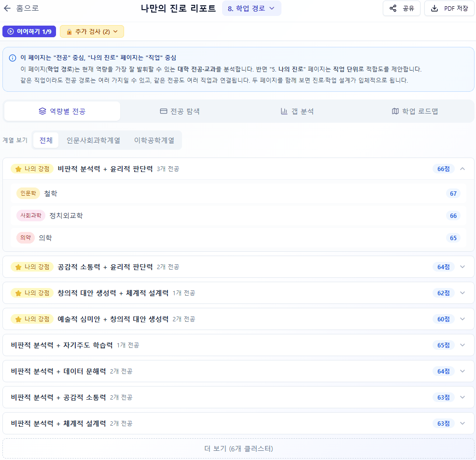This screenshot has height=460, width=476.
Task: Switch to the 갭 분석 tab
Action: 297,111
